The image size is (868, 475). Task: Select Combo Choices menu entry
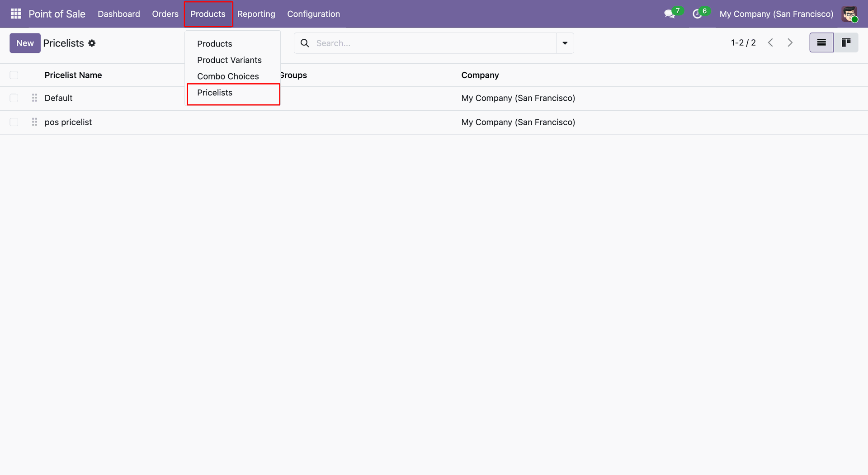(x=228, y=76)
